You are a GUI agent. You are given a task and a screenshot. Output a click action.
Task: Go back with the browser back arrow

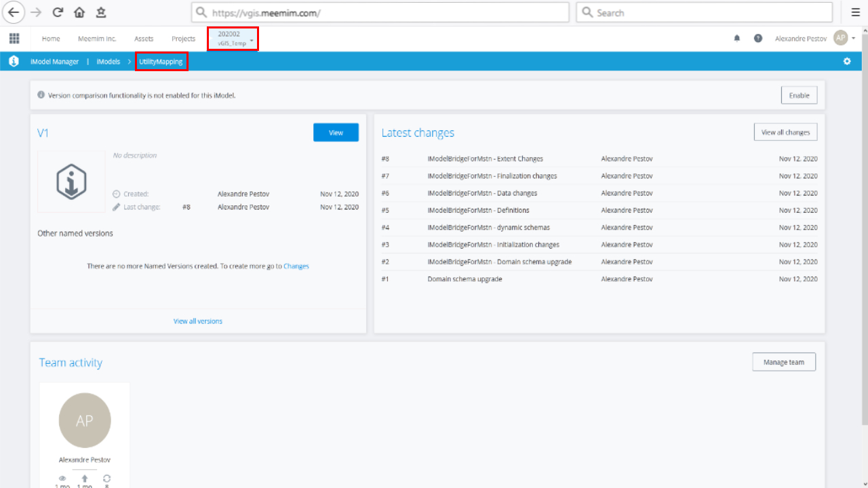pyautogui.click(x=14, y=12)
